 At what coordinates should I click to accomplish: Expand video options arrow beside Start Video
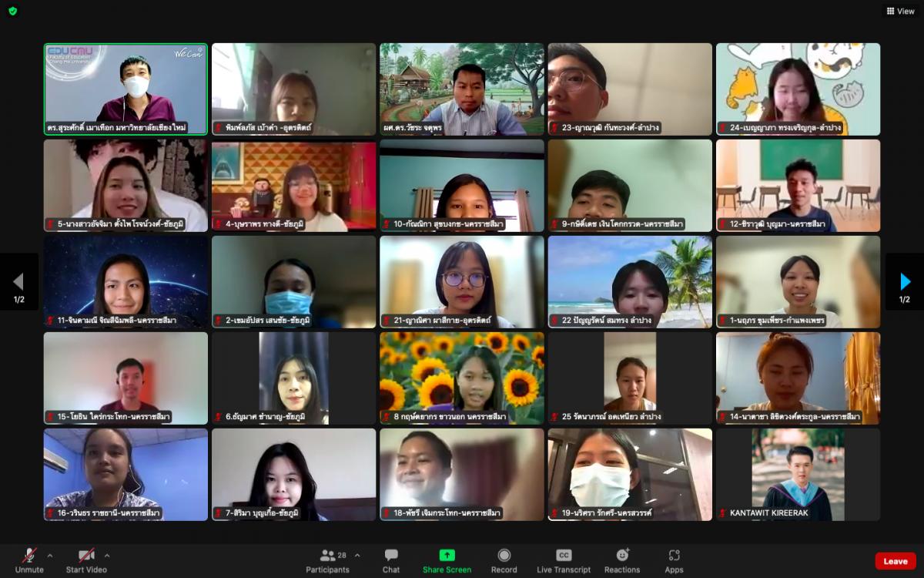tap(106, 555)
